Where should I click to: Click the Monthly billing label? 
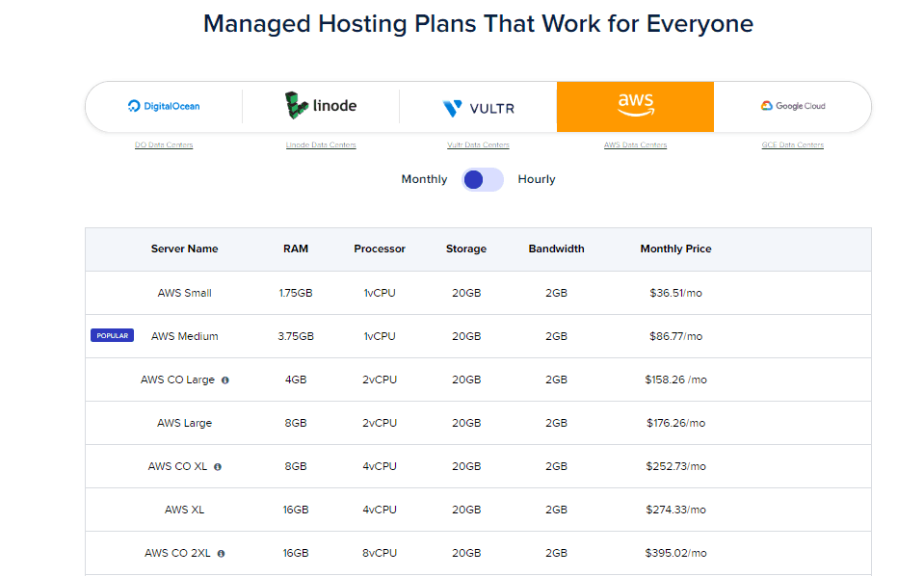coord(424,179)
